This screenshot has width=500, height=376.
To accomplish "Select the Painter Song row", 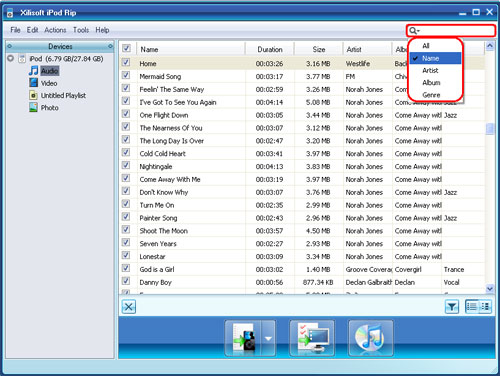I will tap(302, 218).
